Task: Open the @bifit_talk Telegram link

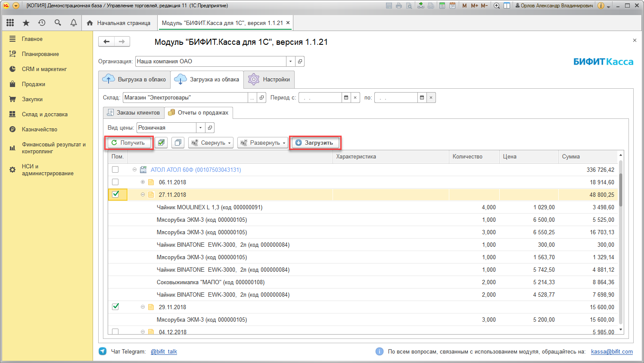Action: [x=164, y=351]
